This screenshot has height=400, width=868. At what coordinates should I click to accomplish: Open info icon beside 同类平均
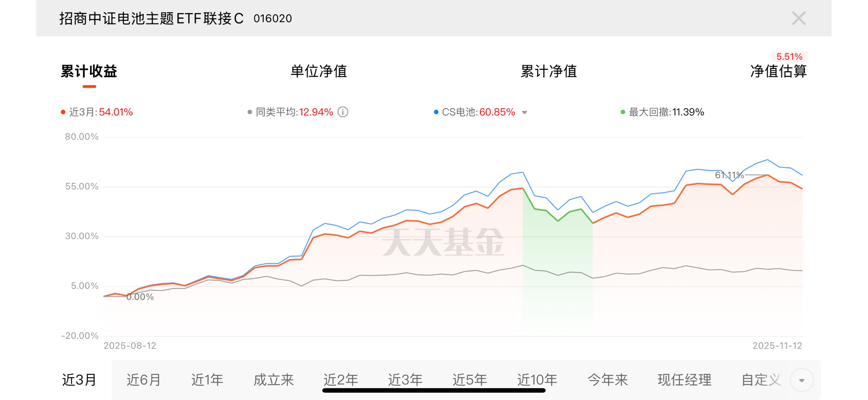343,112
